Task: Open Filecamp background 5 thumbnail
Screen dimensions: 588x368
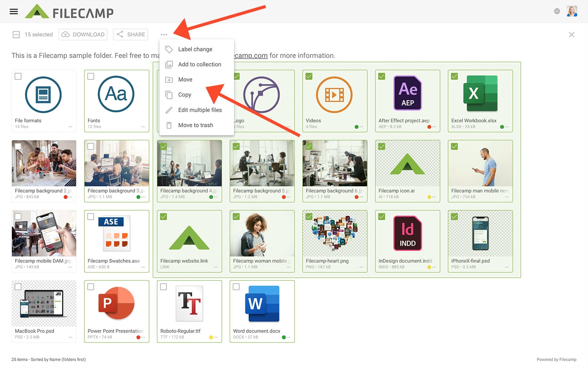Action: tap(262, 163)
